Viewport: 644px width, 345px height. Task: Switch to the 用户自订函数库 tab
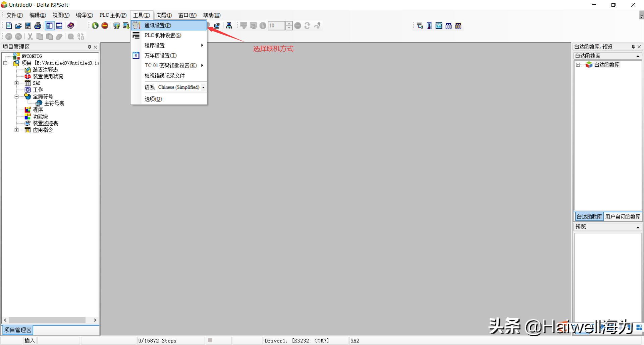click(623, 217)
